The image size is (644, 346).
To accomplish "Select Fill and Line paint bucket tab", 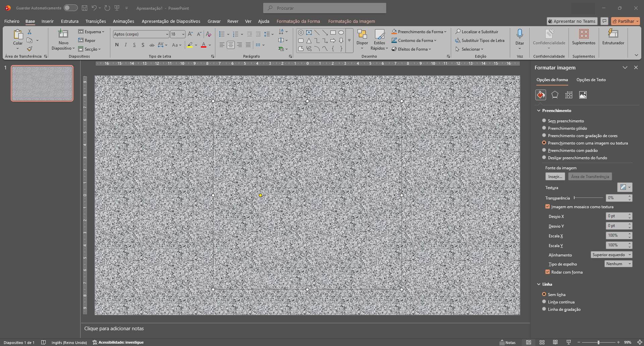I will [541, 95].
